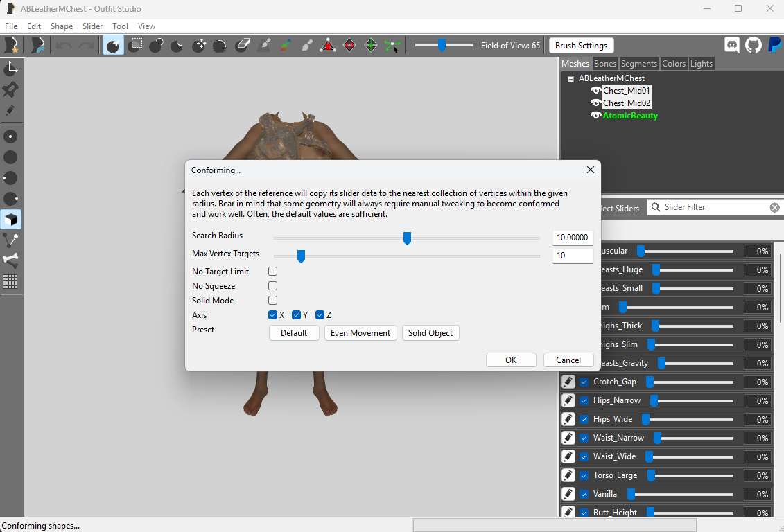Click OK in the Conforming dialog

point(511,360)
